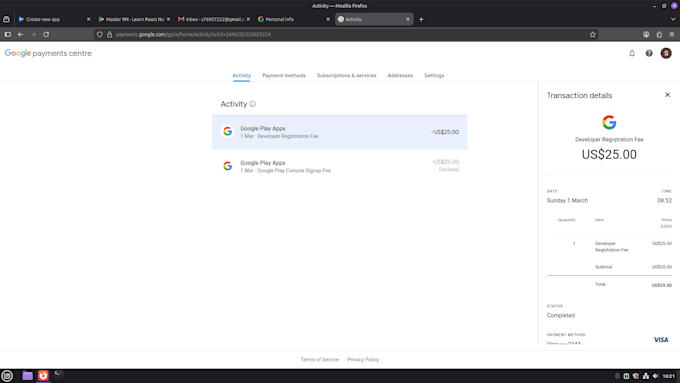
Task: Click the volume tray icon
Action: [656, 376]
